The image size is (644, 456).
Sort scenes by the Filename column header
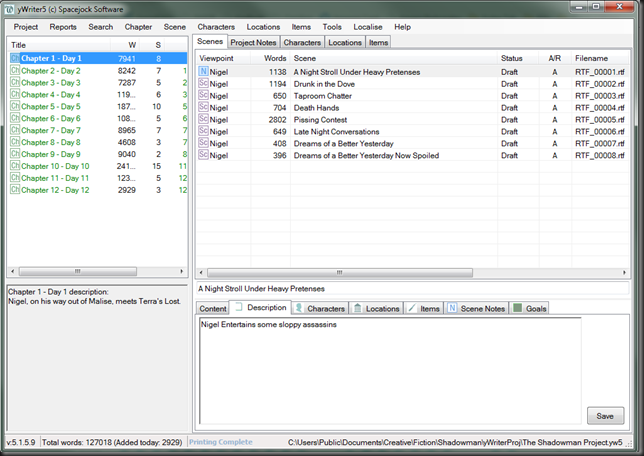coord(600,58)
